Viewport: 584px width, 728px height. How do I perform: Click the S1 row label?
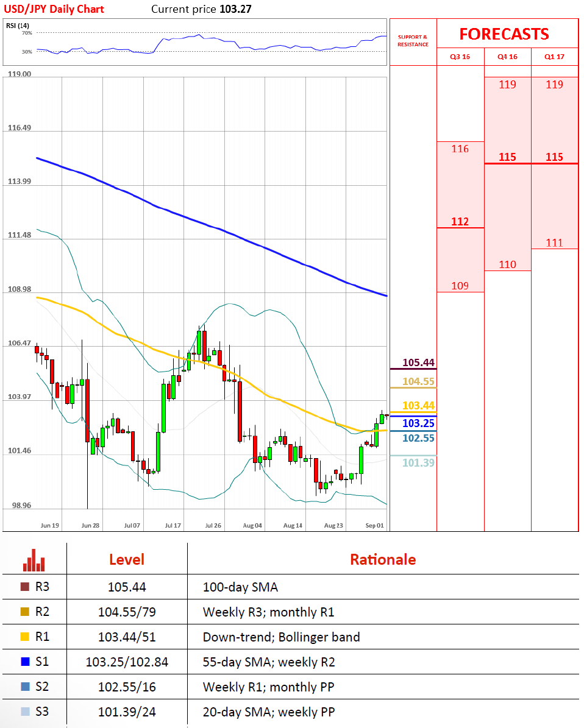coord(42,662)
